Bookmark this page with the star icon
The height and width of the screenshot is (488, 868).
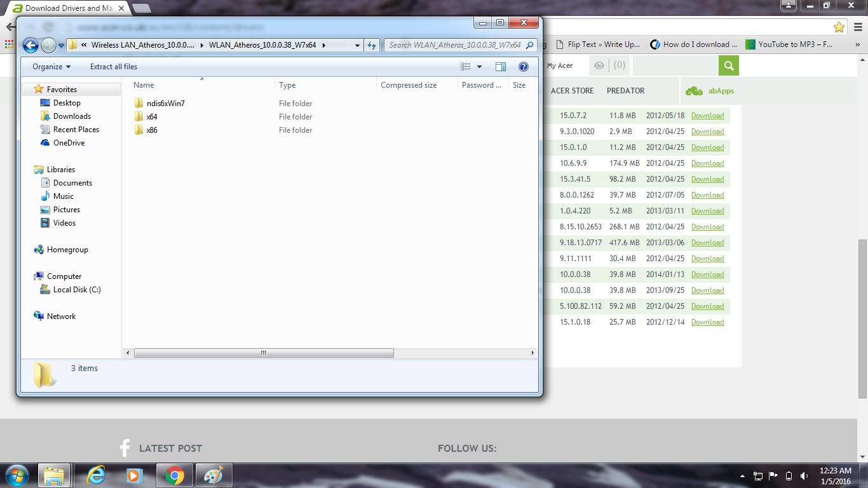pos(839,27)
